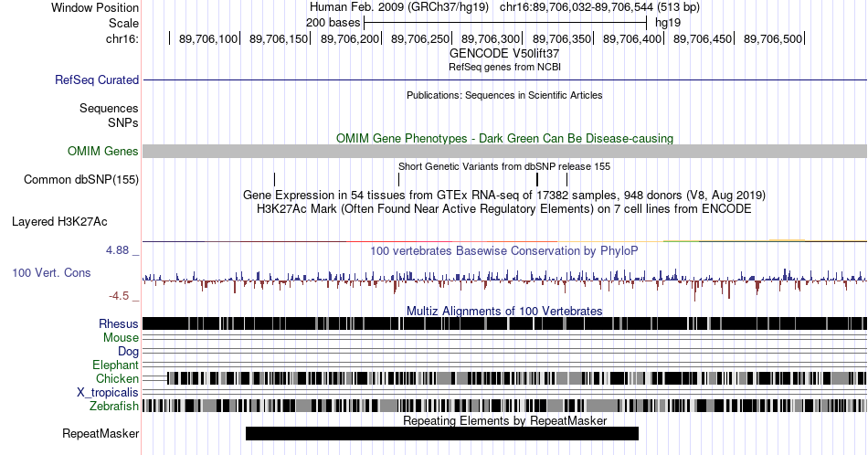The image size is (868, 455).
Task: Click the RefSeq Curated track label
Action: pos(96,79)
